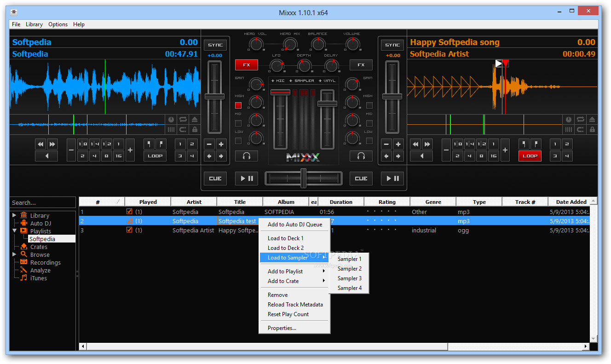This screenshot has height=364, width=611.
Task: Open Add to Playlist submenu
Action: coord(294,272)
